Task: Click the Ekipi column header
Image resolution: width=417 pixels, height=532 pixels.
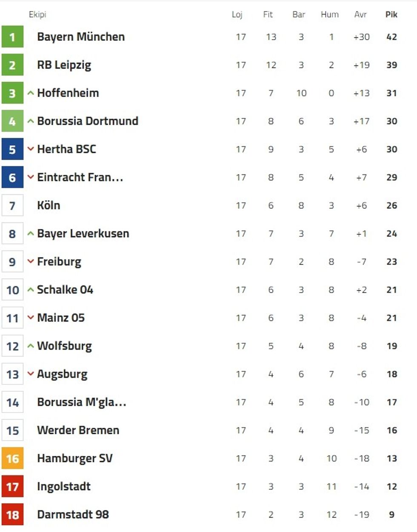Action: tap(37, 14)
